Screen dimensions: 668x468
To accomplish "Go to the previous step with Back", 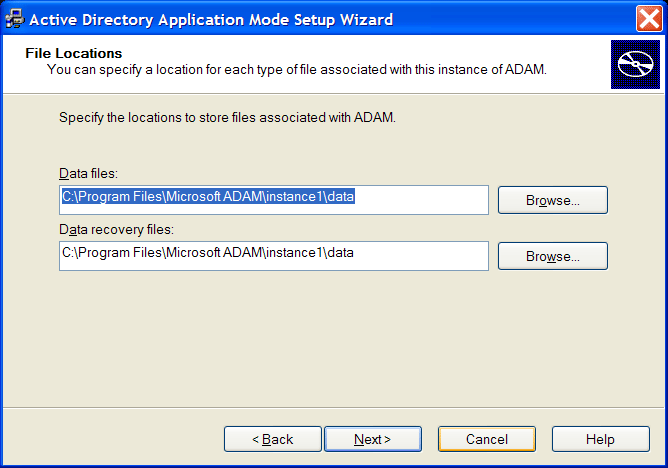I will [273, 439].
